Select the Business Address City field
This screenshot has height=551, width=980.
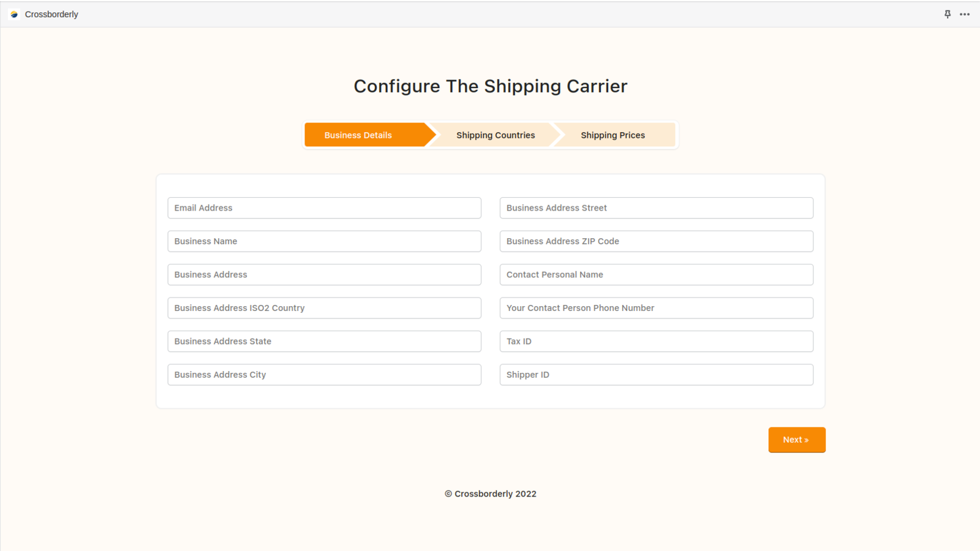(x=325, y=375)
